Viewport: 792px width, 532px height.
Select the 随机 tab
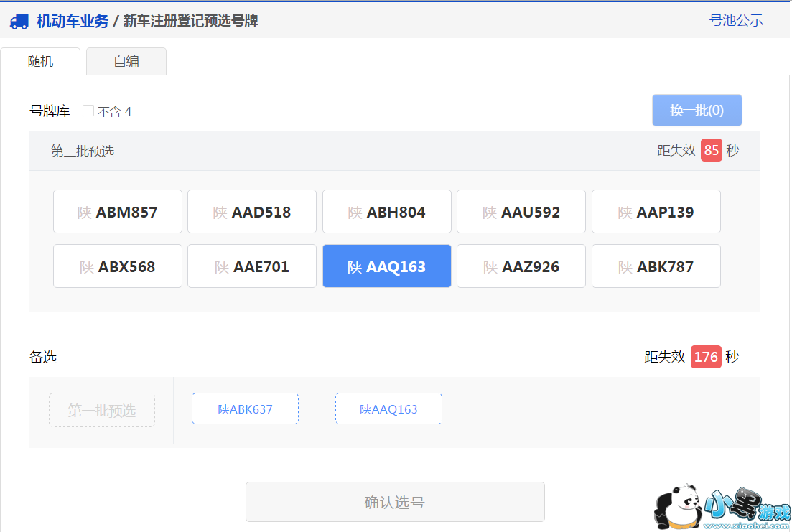(x=41, y=62)
